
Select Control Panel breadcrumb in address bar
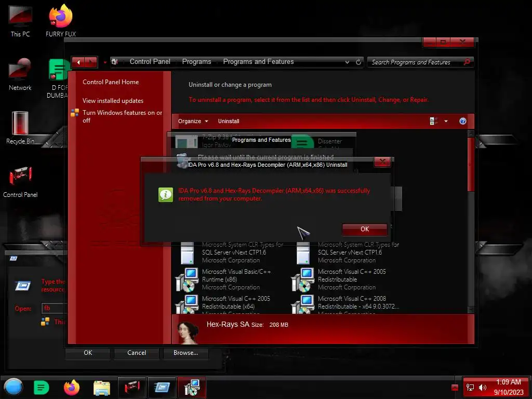pyautogui.click(x=150, y=62)
